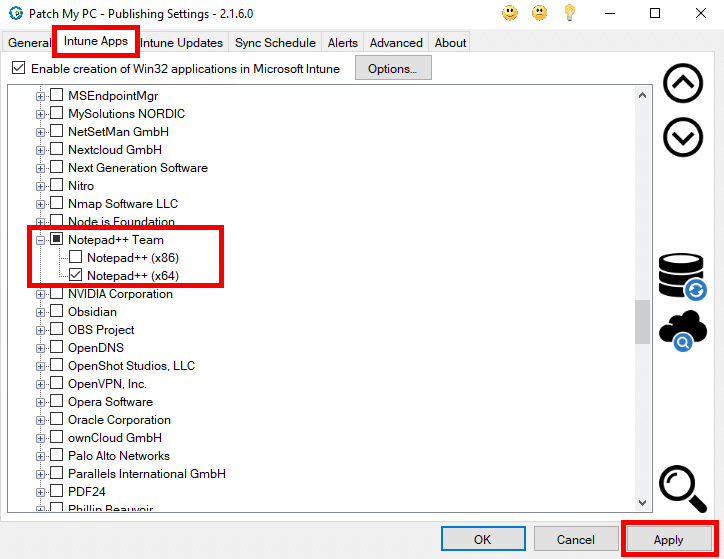The width and height of the screenshot is (724, 559).
Task: Click the vertical scrollbar thumb in vendor list
Action: [x=642, y=321]
